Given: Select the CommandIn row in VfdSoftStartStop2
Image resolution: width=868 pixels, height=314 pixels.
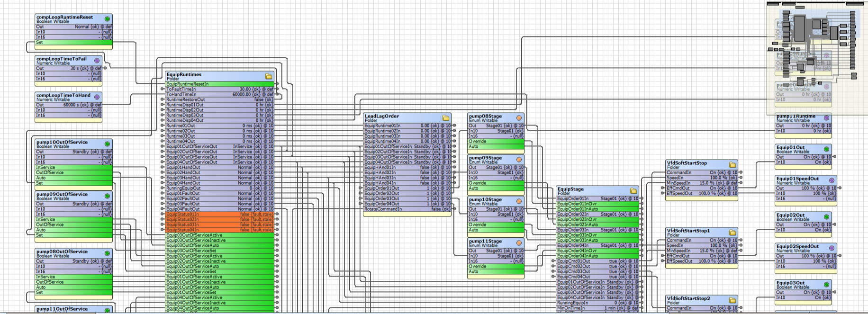Looking at the screenshot, I should (x=702, y=308).
